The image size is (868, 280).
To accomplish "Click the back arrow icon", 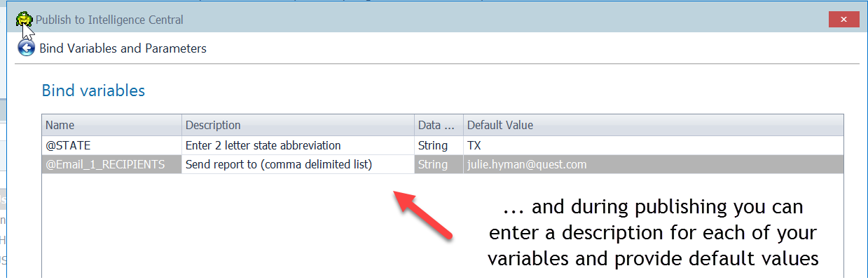I will point(26,48).
